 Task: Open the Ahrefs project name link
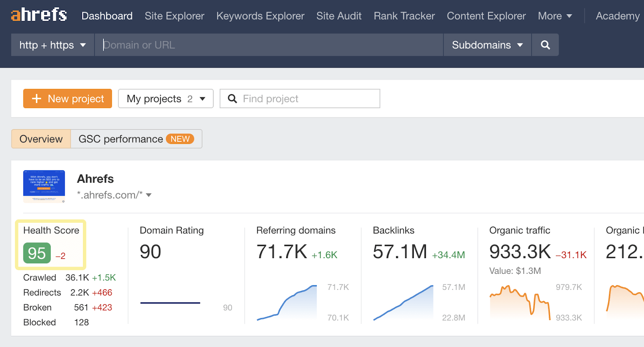pos(95,179)
